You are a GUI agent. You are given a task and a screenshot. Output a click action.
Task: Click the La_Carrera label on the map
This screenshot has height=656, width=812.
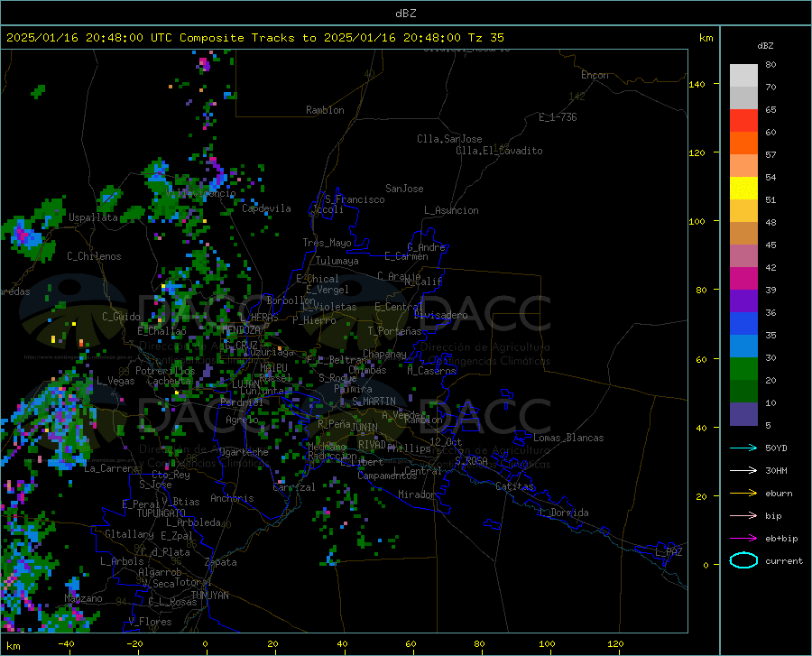point(111,468)
